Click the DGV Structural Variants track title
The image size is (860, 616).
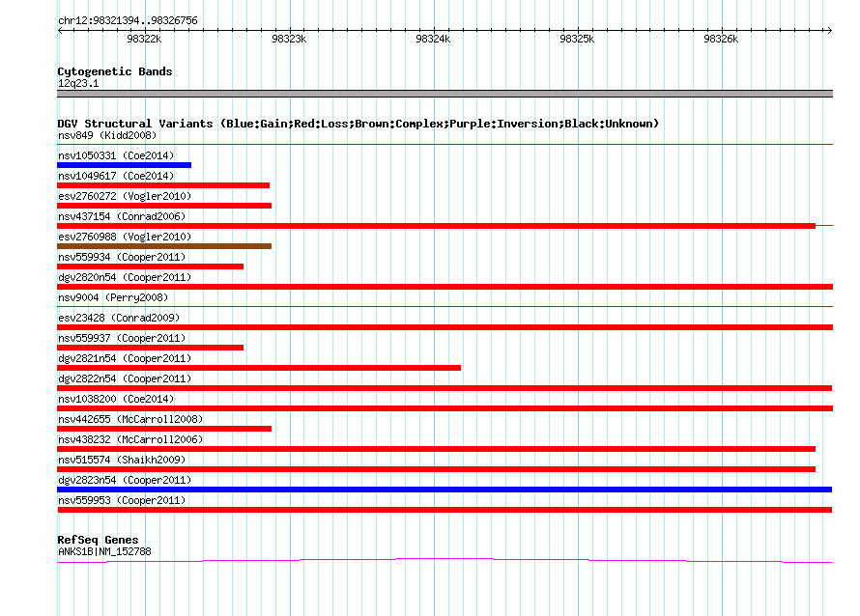click(358, 124)
